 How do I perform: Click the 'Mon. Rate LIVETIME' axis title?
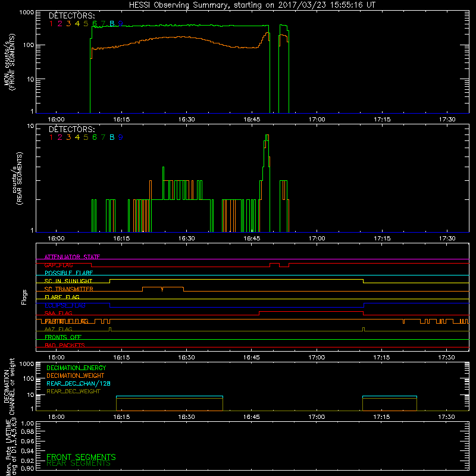coord(10,448)
